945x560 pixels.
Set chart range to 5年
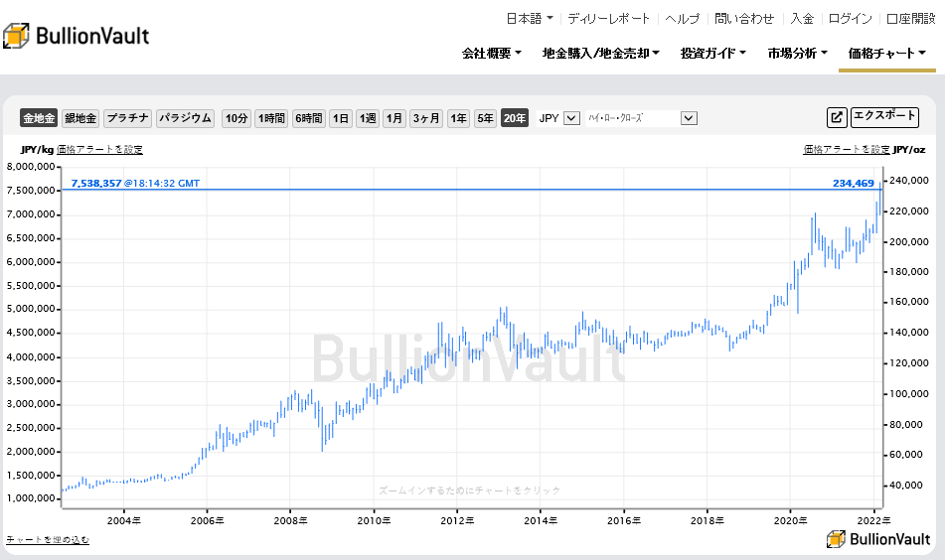click(x=485, y=118)
